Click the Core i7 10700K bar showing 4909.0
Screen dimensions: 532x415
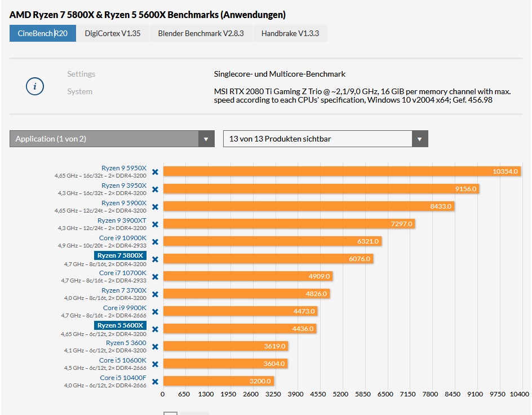(248, 276)
